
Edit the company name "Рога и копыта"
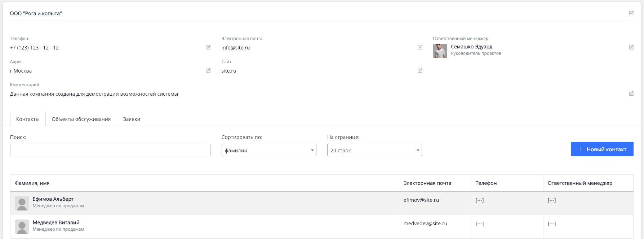631,13
